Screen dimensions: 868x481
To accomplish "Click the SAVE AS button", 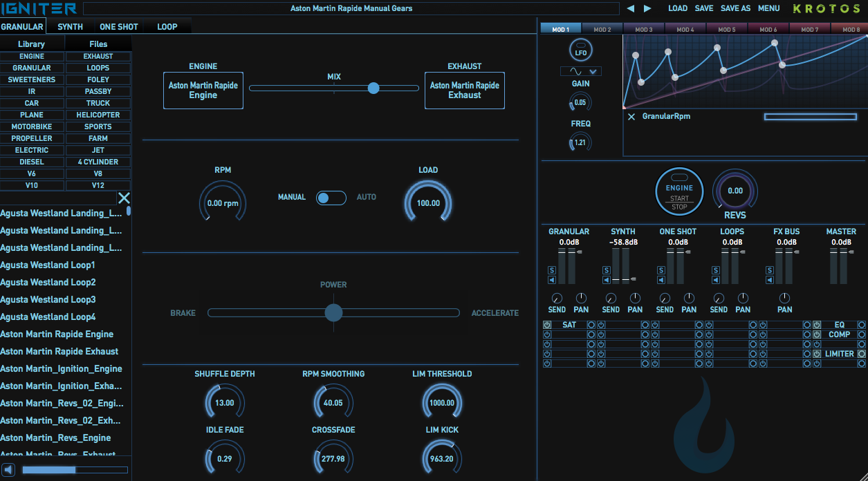I will 735,8.
